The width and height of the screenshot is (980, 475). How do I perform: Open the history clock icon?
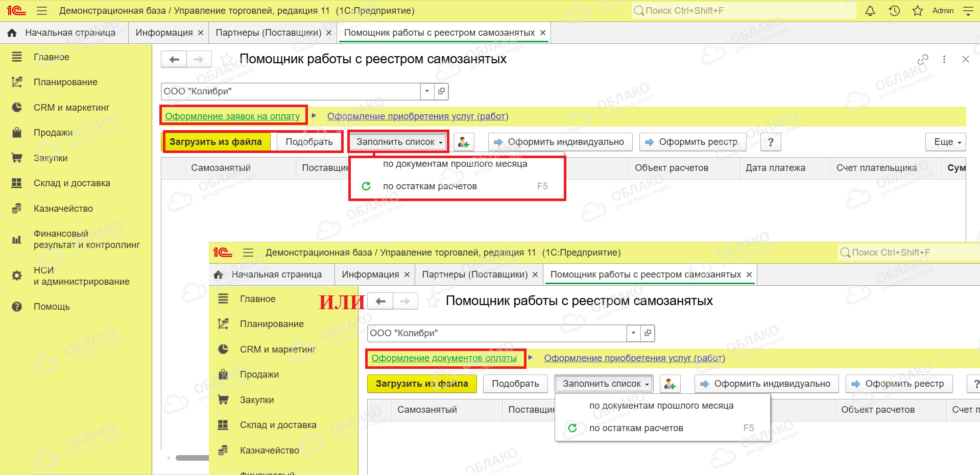click(x=894, y=11)
